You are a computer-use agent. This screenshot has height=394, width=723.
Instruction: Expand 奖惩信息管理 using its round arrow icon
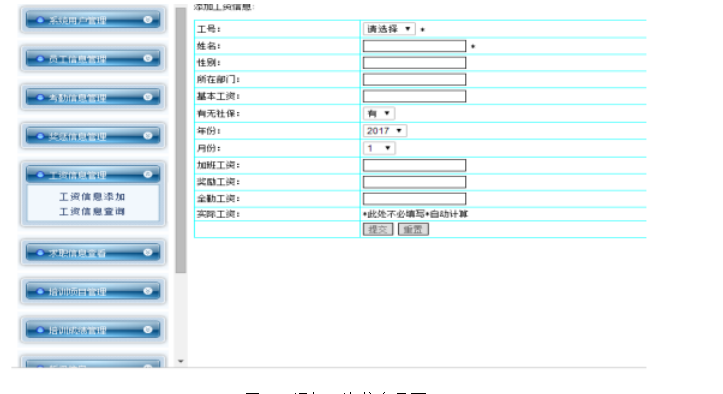[x=148, y=136]
